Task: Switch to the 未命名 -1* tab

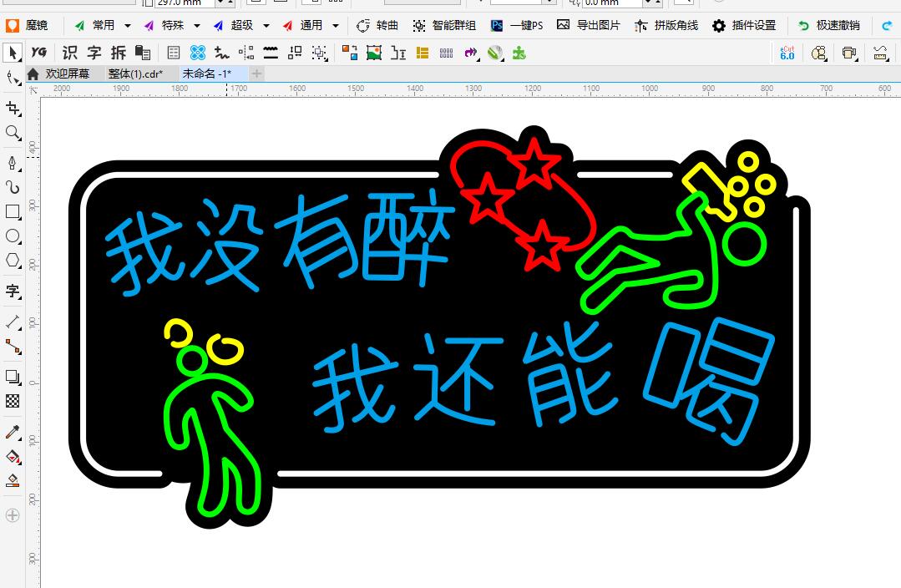Action: pos(207,73)
